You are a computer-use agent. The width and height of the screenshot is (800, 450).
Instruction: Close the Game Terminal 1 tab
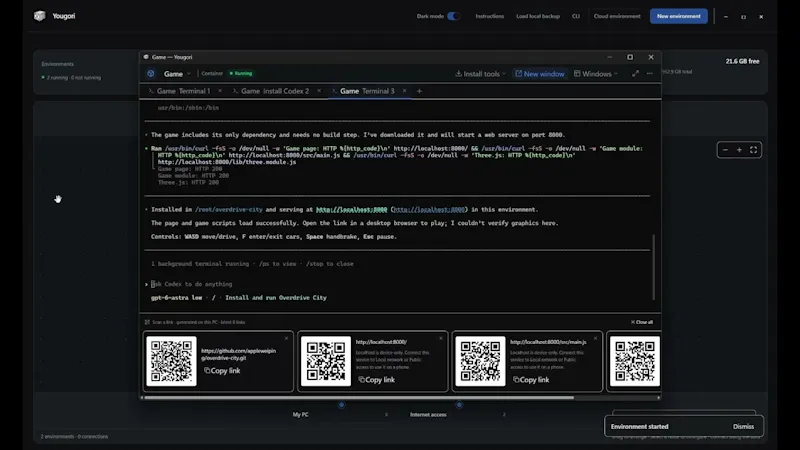[x=220, y=91]
